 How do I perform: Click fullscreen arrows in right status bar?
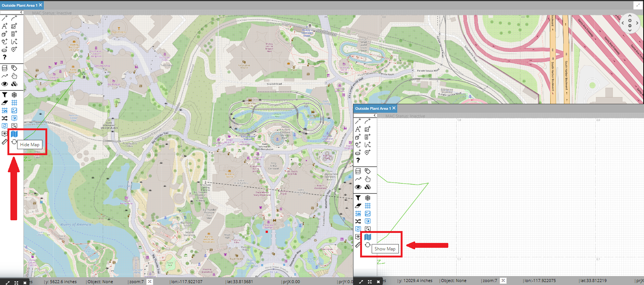click(361, 282)
